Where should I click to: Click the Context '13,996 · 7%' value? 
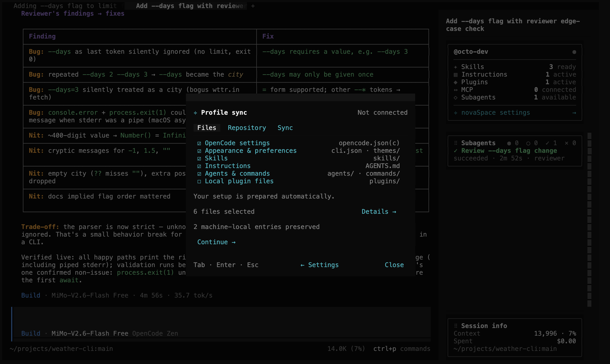pos(555,334)
